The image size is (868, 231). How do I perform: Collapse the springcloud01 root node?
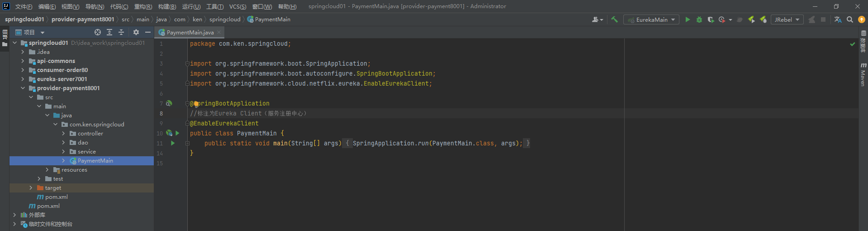tap(14, 43)
